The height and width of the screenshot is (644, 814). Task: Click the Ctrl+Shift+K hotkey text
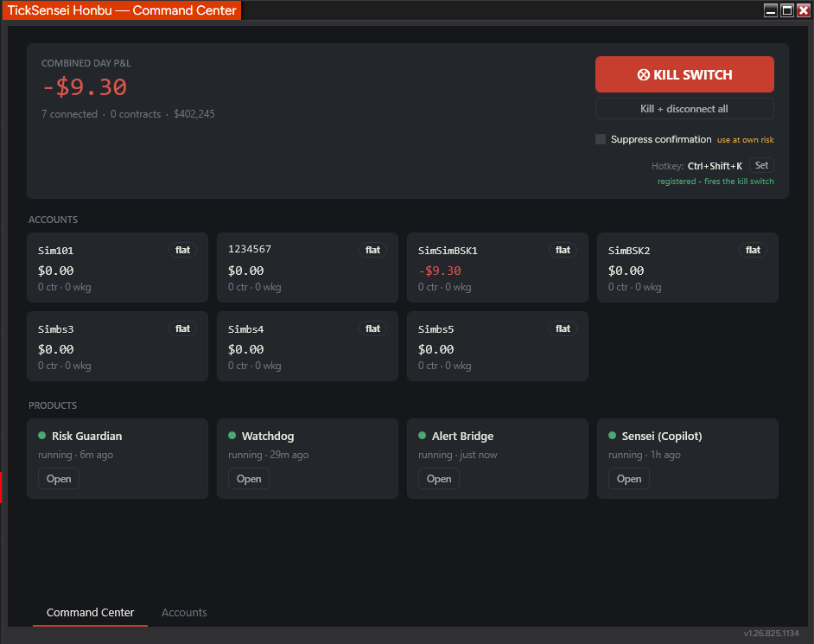tap(715, 166)
